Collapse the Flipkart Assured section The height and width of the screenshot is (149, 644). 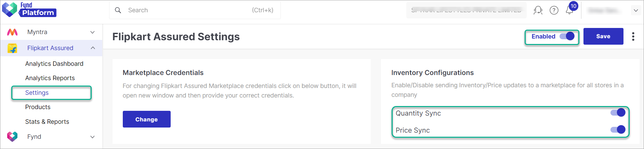point(93,48)
